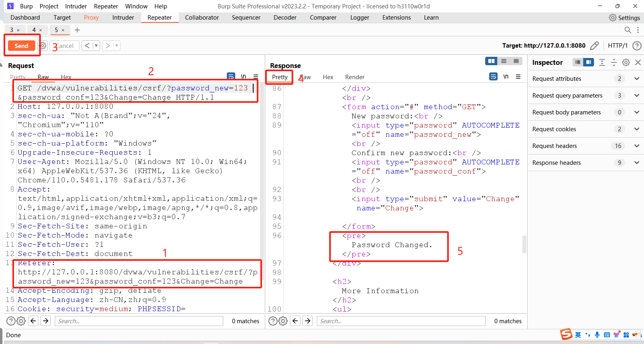Dock the Inspector on the right
The width and height of the screenshot is (644, 344).
(588, 62)
